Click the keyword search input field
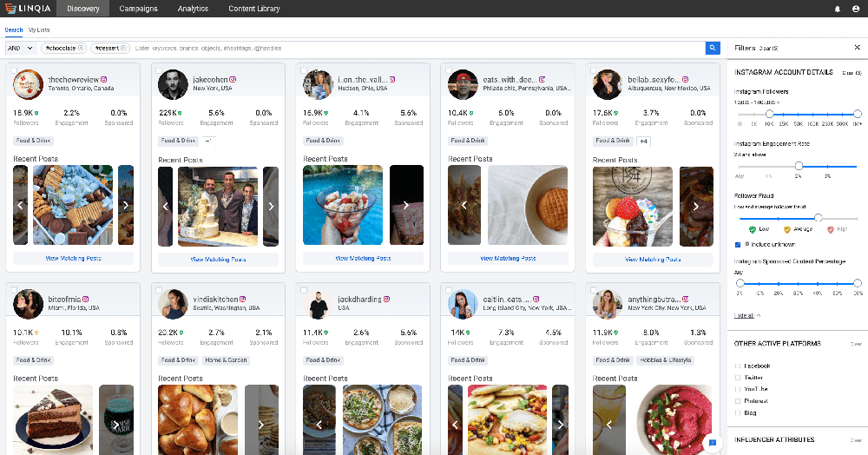The image size is (868, 455). point(418,48)
